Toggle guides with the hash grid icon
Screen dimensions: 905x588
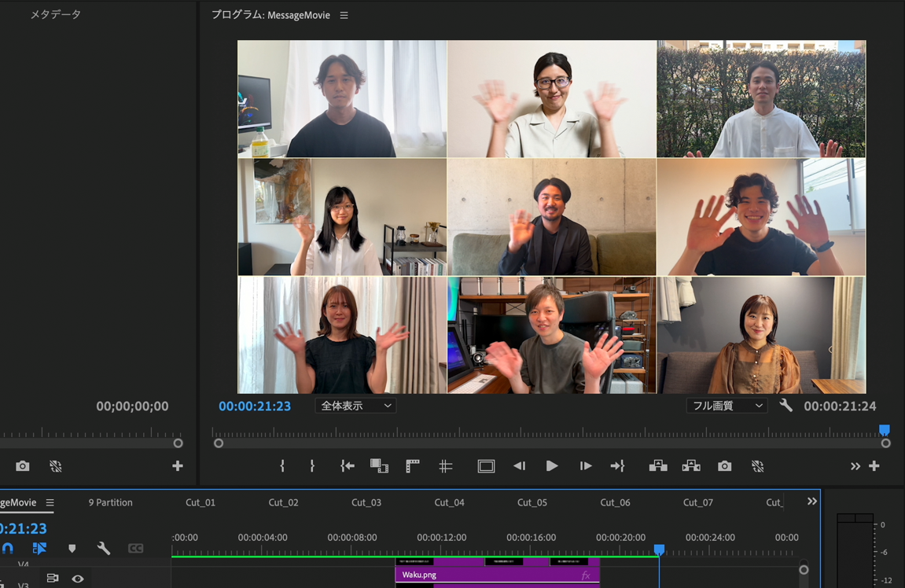[x=446, y=465]
